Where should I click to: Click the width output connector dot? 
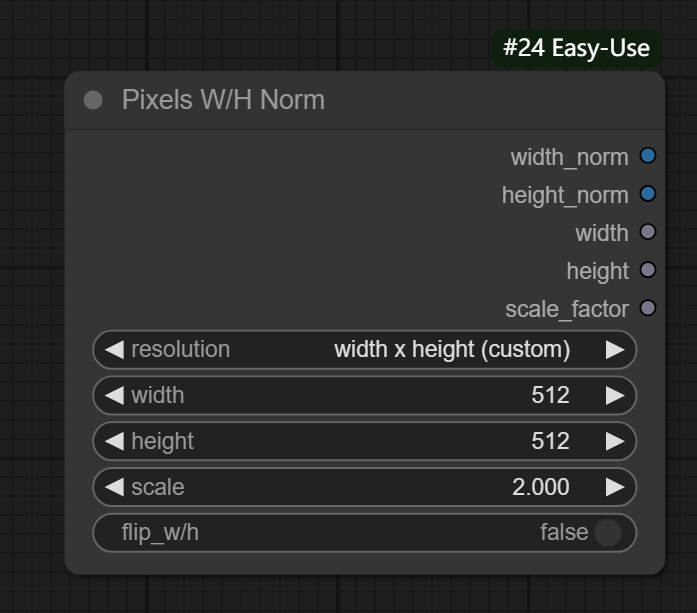(x=648, y=232)
